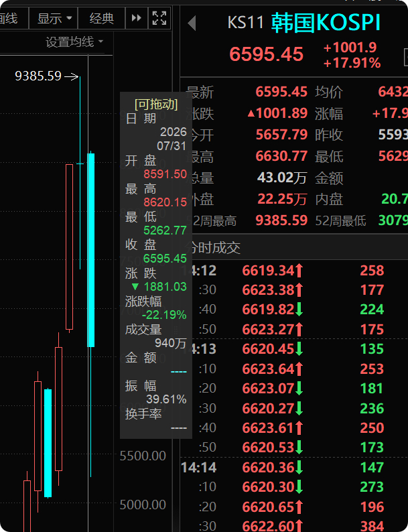Viewport: 408px width, 532px height.
Task: Click the +1001.9 change value
Action: (x=350, y=48)
